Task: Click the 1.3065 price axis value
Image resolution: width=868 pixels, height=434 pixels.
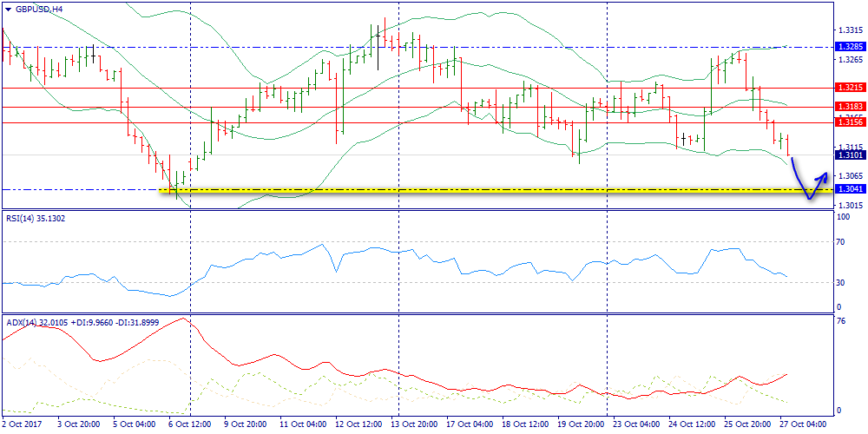Action: point(849,176)
